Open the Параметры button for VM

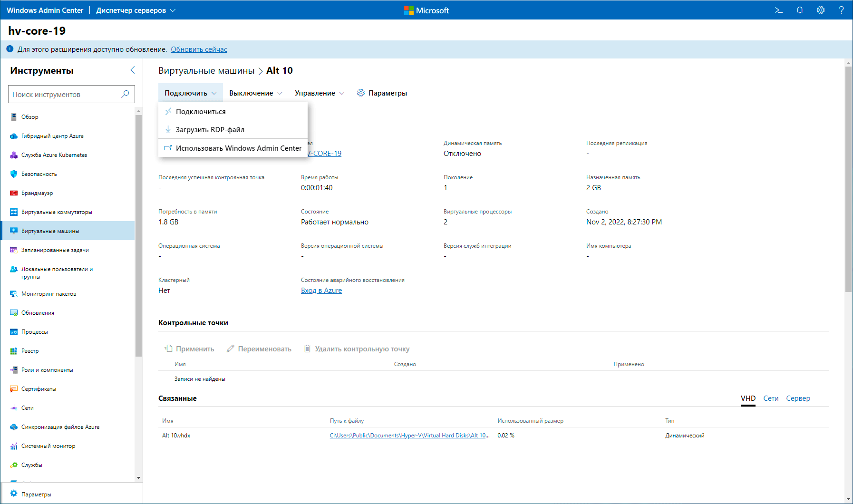(382, 93)
